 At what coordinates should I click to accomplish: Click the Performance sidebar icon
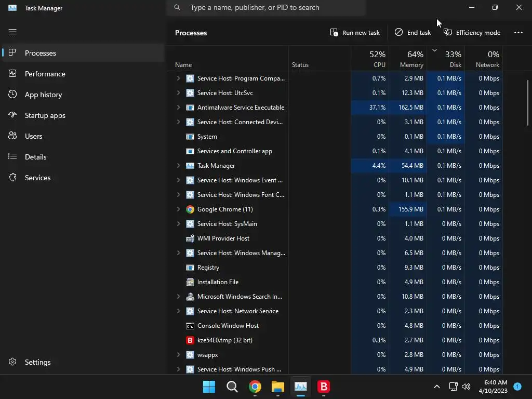(12, 74)
